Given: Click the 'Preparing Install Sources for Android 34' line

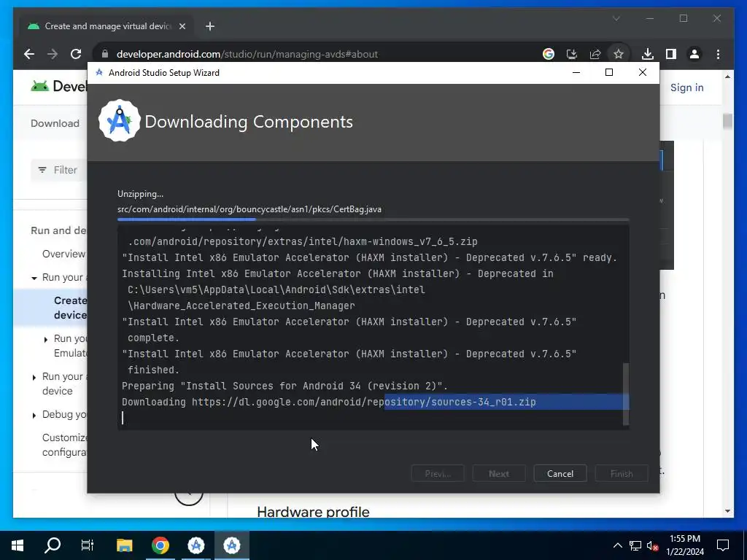Looking at the screenshot, I should click(x=285, y=386).
